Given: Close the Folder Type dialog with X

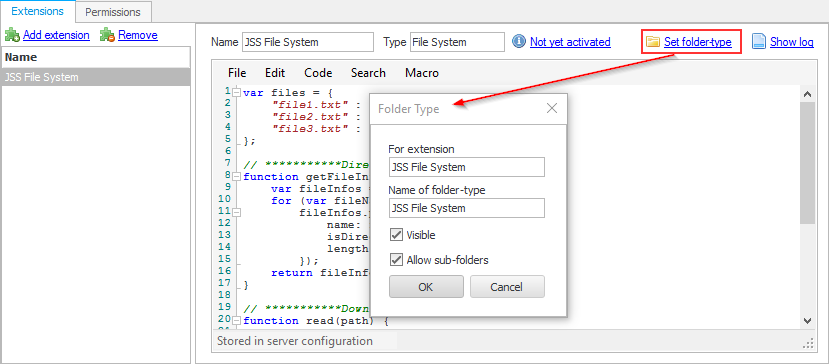Looking at the screenshot, I should coord(552,108).
